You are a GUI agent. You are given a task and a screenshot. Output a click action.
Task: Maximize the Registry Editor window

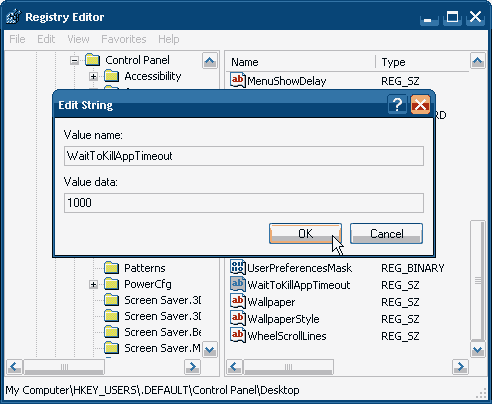[x=452, y=17]
